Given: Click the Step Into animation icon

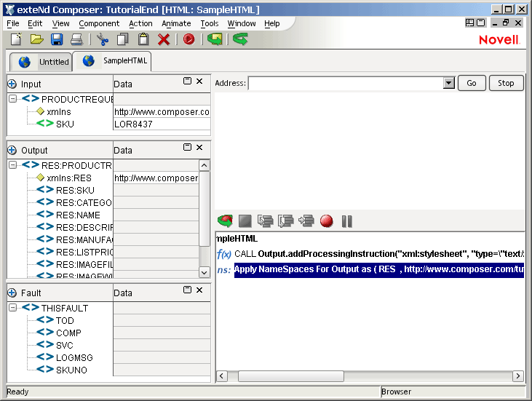Looking at the screenshot, I should [266, 221].
